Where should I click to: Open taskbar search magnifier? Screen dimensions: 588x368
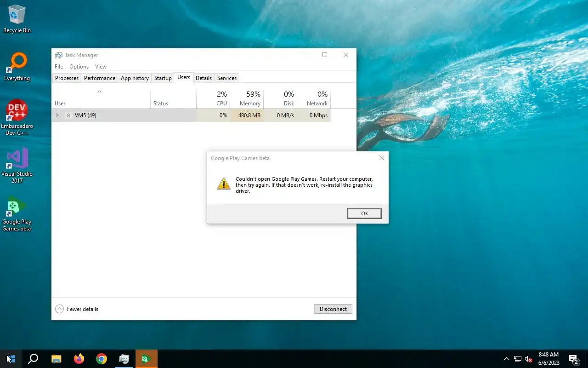coord(33,359)
